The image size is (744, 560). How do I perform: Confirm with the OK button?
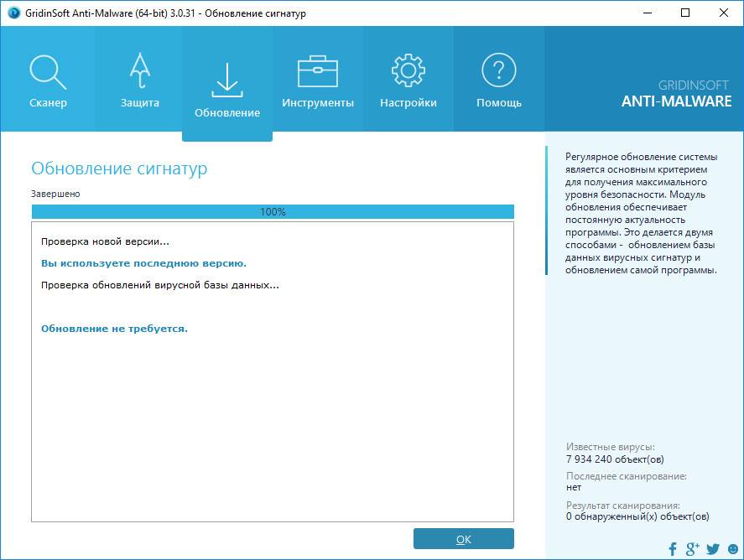(464, 539)
